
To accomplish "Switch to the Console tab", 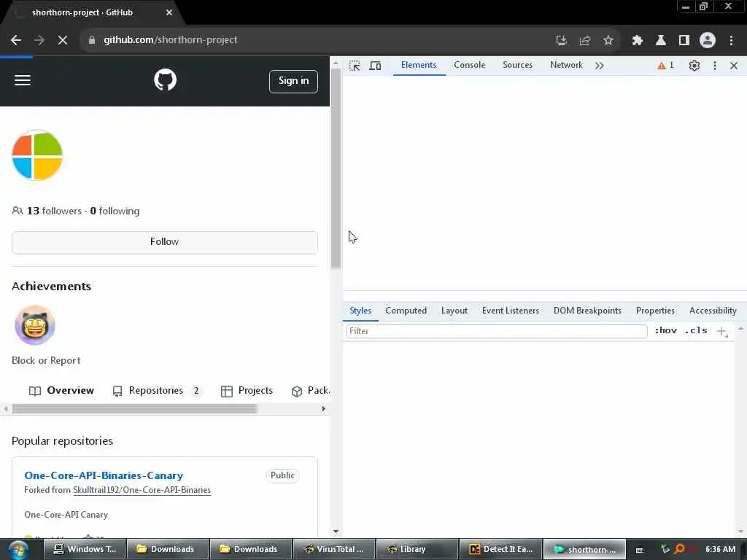I will (x=469, y=65).
